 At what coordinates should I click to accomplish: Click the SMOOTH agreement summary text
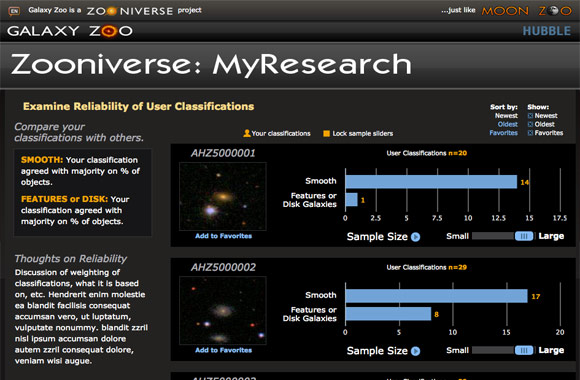[80, 171]
